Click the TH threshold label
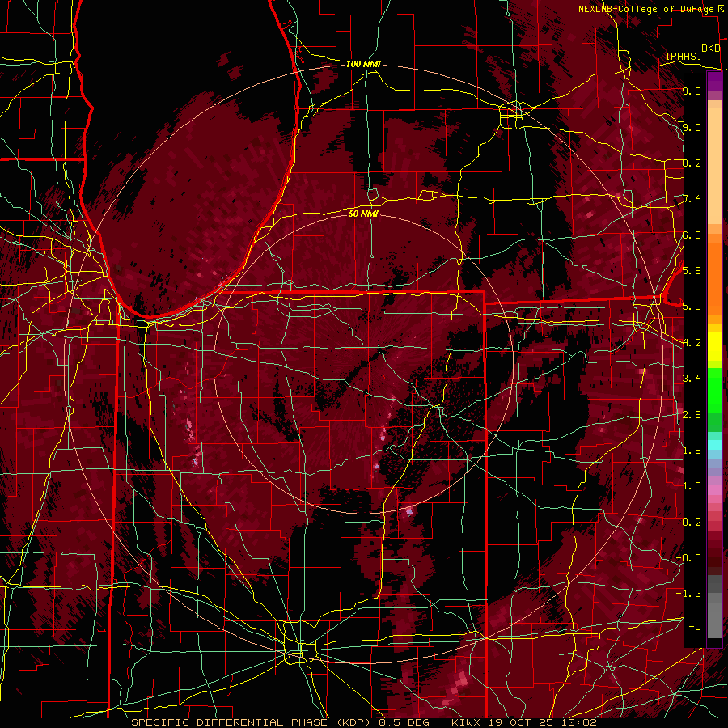The width and height of the screenshot is (728, 728). tap(695, 630)
